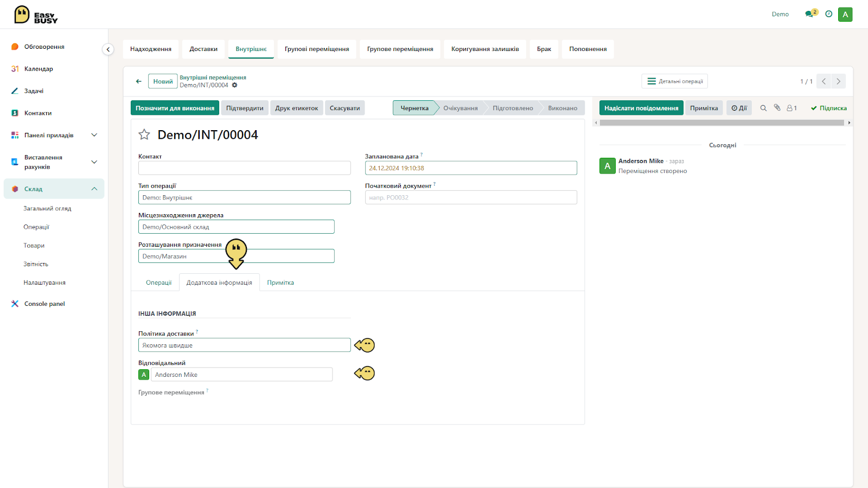Search chatter messages with magnifier icon

pyautogui.click(x=763, y=108)
